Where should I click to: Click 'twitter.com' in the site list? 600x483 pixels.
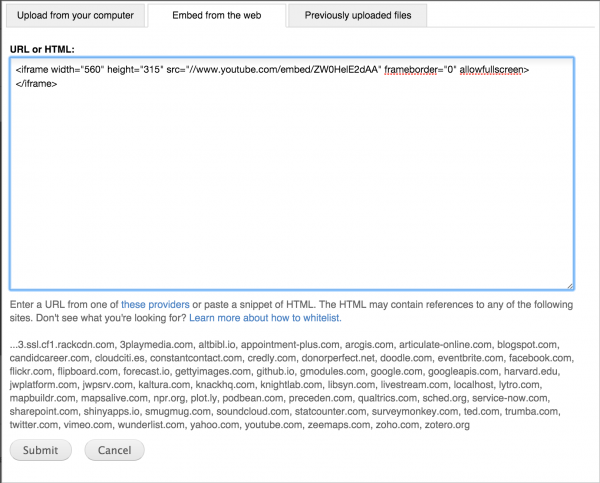[x=34, y=425]
